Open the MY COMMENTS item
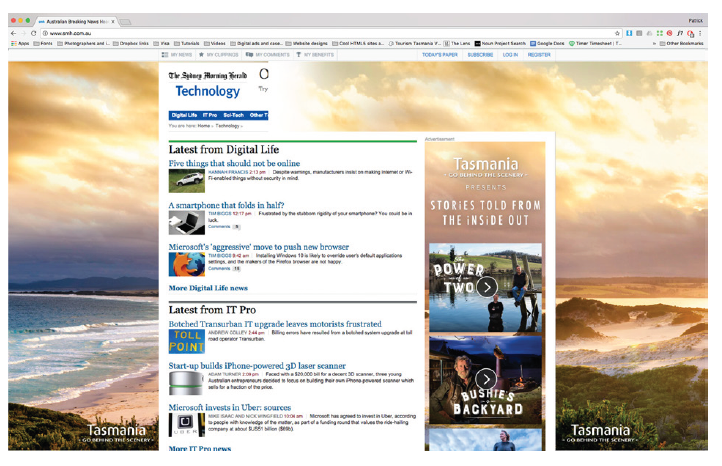 268,54
